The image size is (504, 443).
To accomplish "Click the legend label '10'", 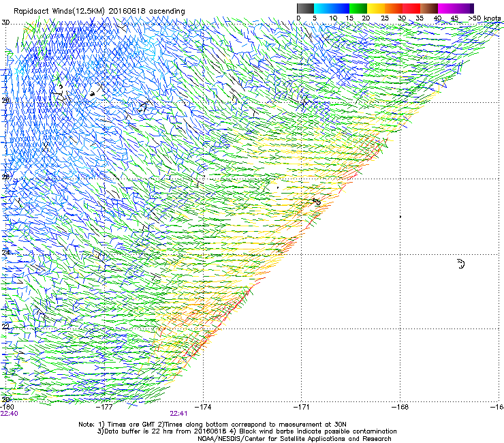I will pos(333,18).
